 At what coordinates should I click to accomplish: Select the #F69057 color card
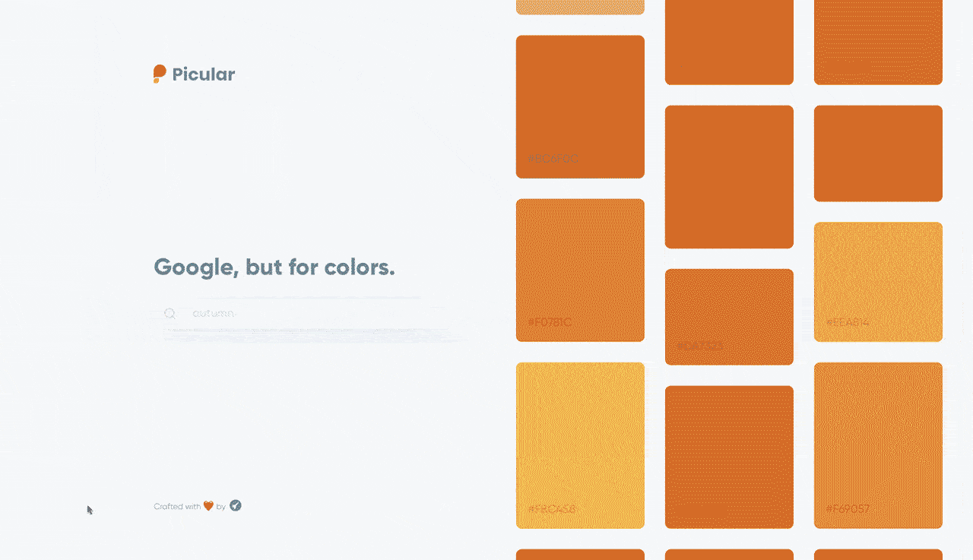pos(878,445)
